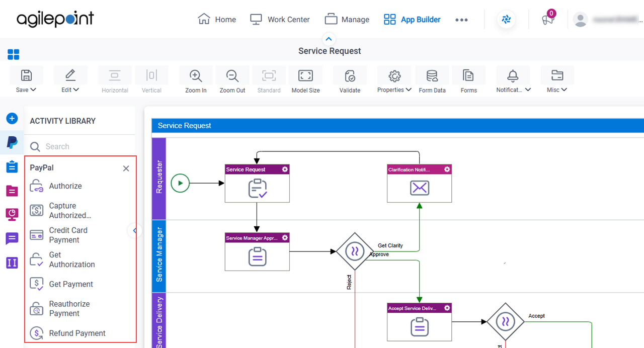
Task: Expand the Notifications dropdown arrow
Action: click(528, 90)
